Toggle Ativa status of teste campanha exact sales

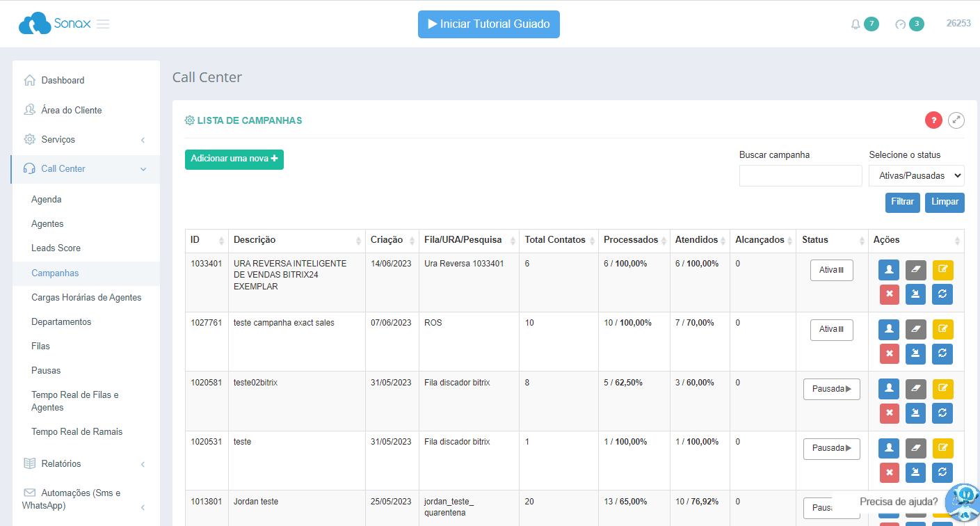point(831,330)
